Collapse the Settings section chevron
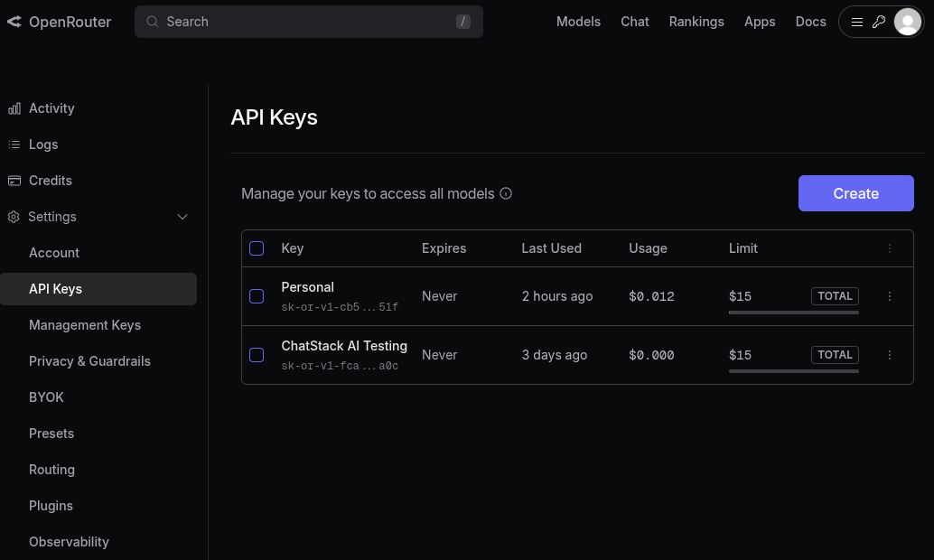This screenshot has width=934, height=560. point(182,217)
